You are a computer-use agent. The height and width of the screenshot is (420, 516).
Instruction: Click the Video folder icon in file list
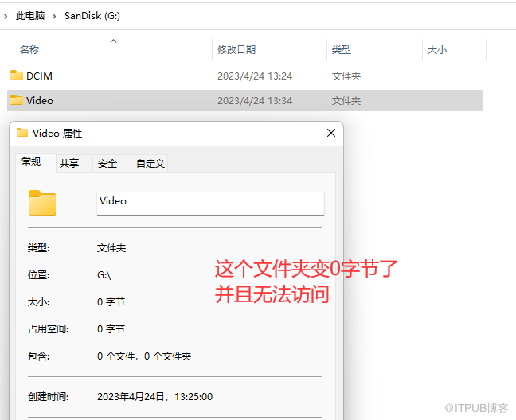pyautogui.click(x=17, y=100)
